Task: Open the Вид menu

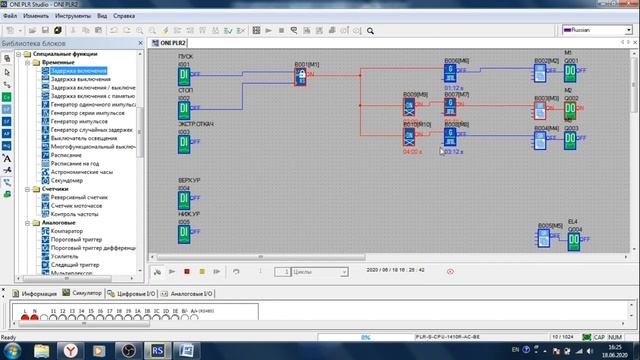Action: click(x=102, y=16)
